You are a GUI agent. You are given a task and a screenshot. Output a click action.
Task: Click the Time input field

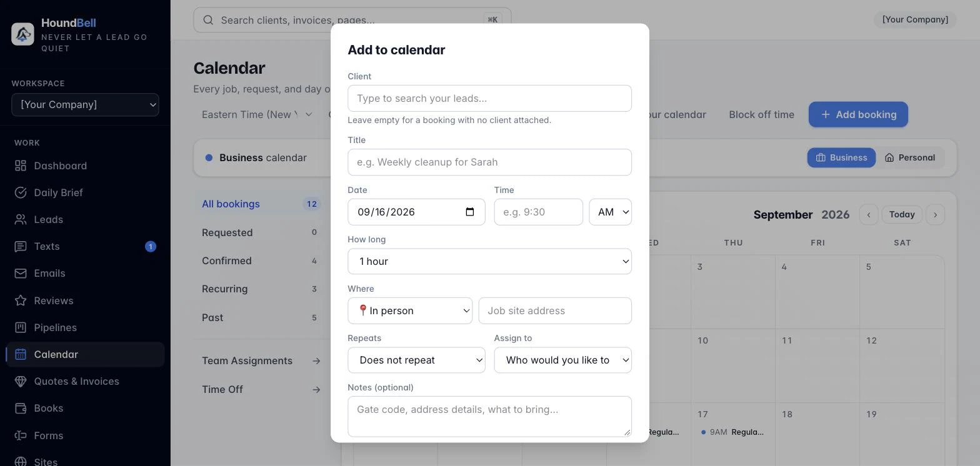pyautogui.click(x=538, y=212)
